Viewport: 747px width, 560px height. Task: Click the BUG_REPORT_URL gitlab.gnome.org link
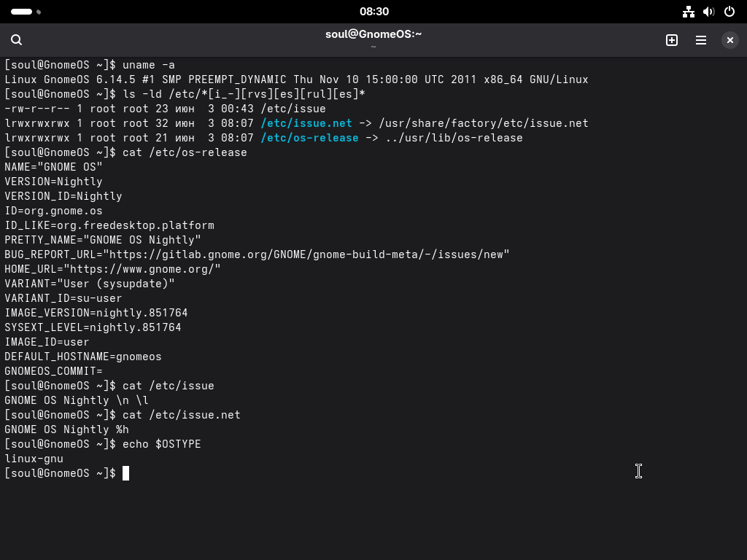click(306, 254)
